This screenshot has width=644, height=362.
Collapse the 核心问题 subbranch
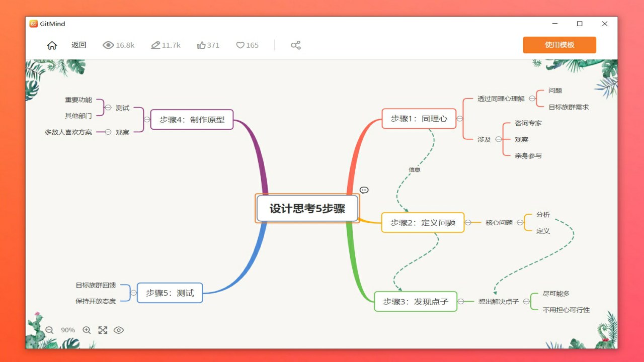[x=520, y=222]
